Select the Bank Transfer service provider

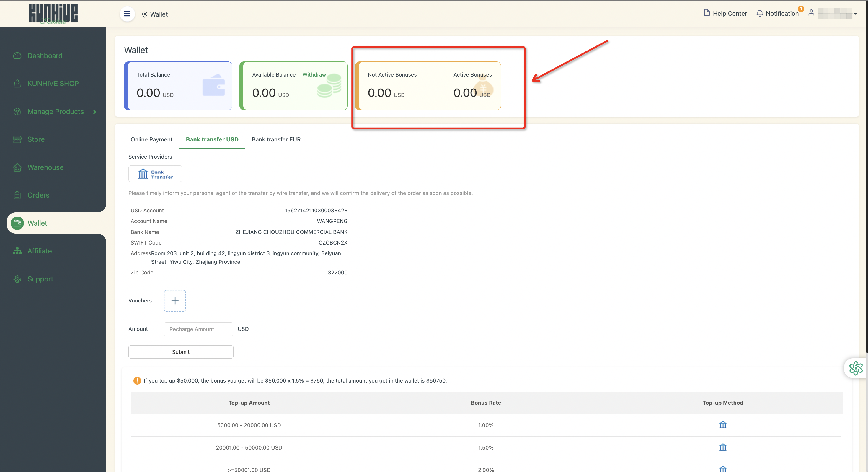[155, 174]
